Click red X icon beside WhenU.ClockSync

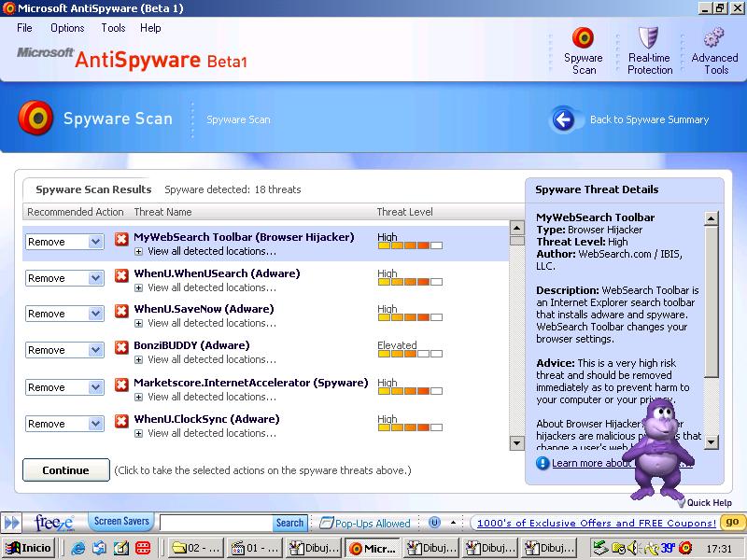(x=121, y=421)
